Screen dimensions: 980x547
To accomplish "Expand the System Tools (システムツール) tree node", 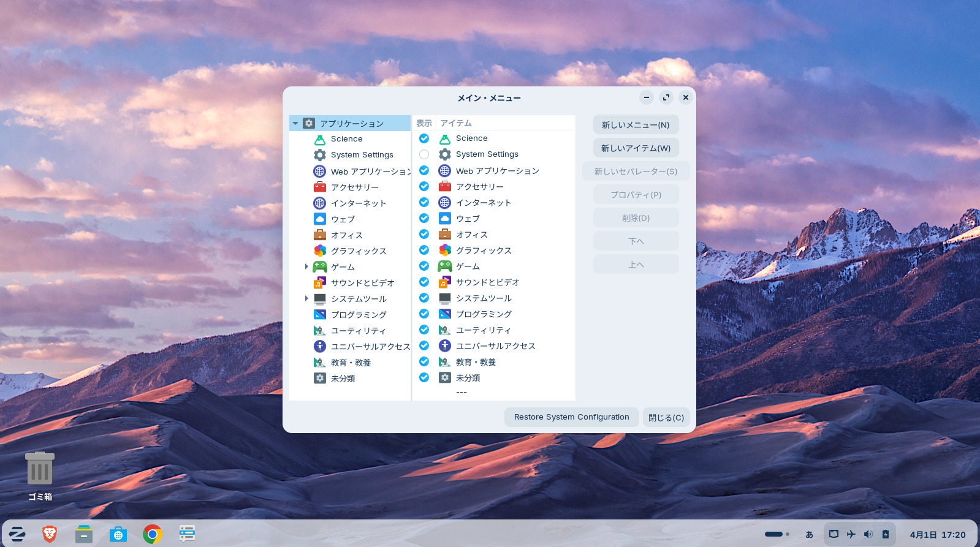I will pos(306,298).
